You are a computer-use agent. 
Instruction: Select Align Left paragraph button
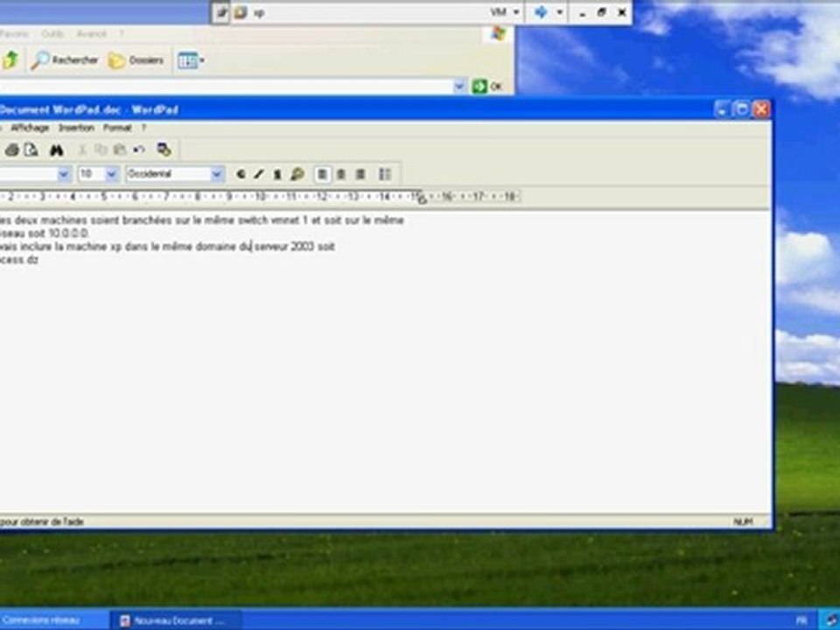point(323,174)
